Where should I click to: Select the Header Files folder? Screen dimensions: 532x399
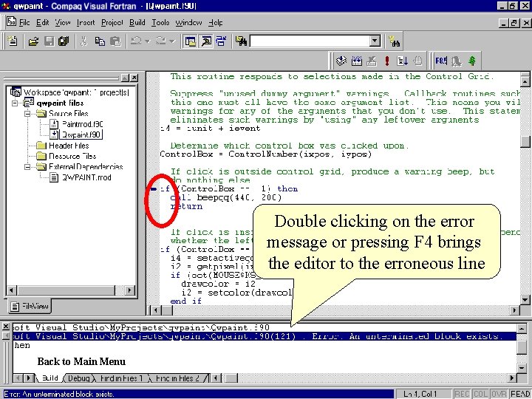pos(69,146)
